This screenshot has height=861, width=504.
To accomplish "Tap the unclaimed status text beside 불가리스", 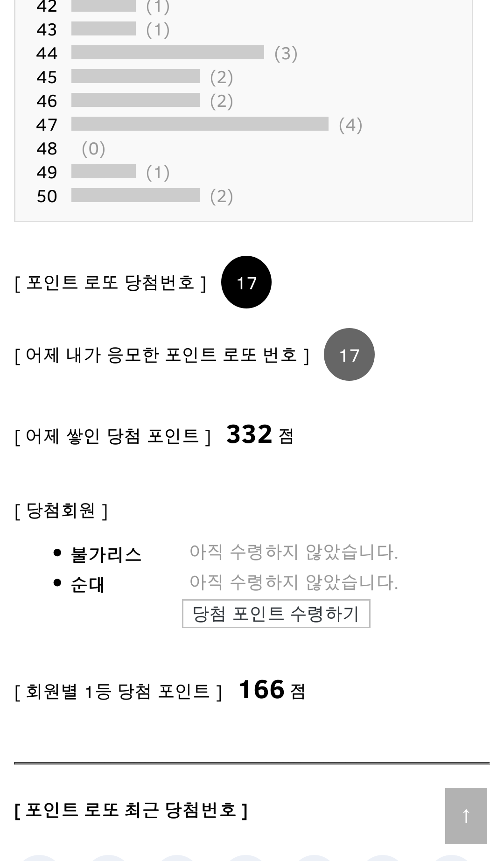I will [294, 552].
